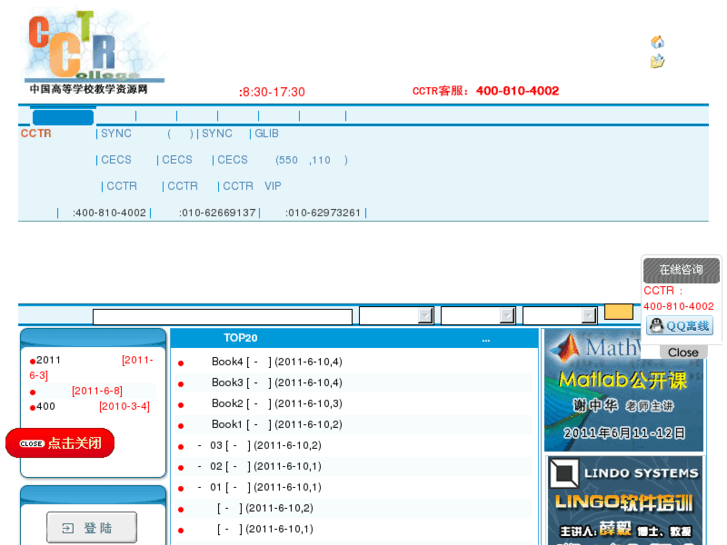Close the online consult widget

[683, 352]
